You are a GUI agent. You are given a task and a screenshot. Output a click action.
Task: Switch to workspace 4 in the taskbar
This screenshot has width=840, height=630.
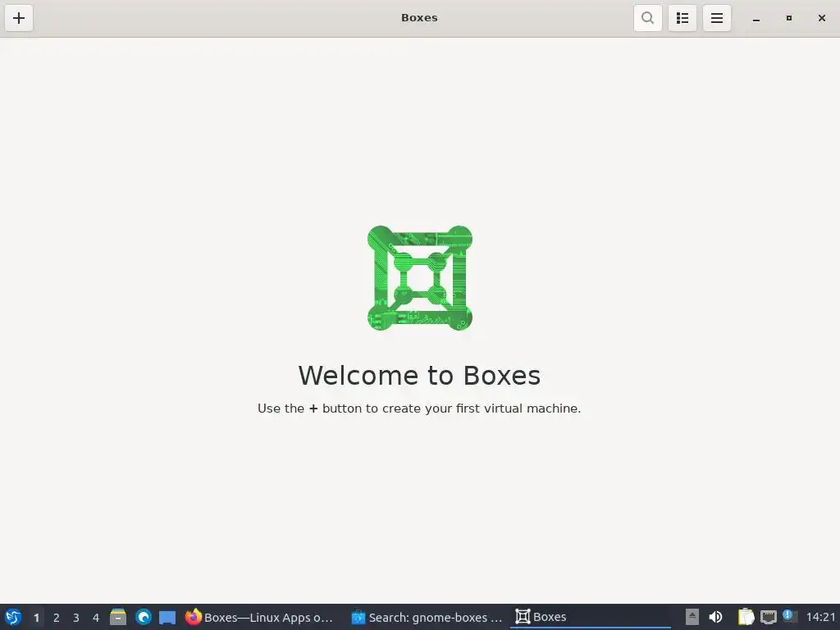[x=96, y=618]
